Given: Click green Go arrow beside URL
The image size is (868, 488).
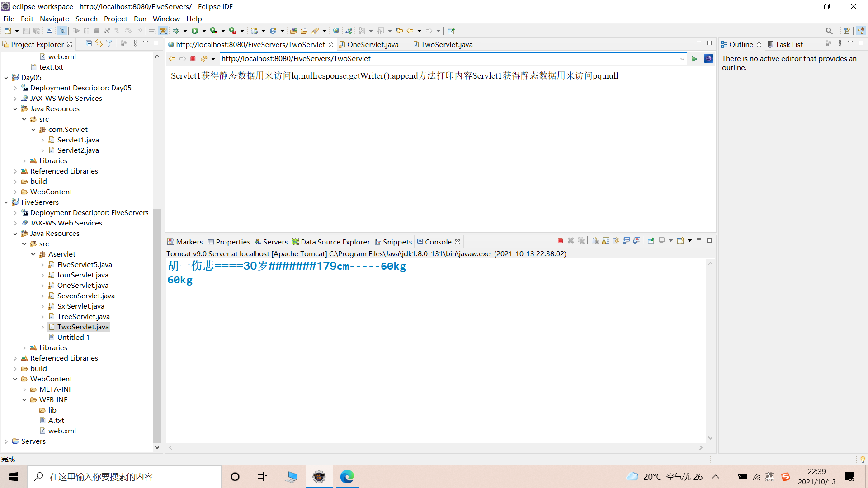Looking at the screenshot, I should (x=694, y=59).
